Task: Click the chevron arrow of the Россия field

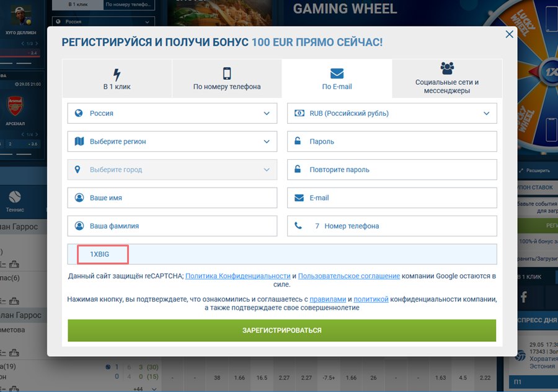Action: click(267, 113)
